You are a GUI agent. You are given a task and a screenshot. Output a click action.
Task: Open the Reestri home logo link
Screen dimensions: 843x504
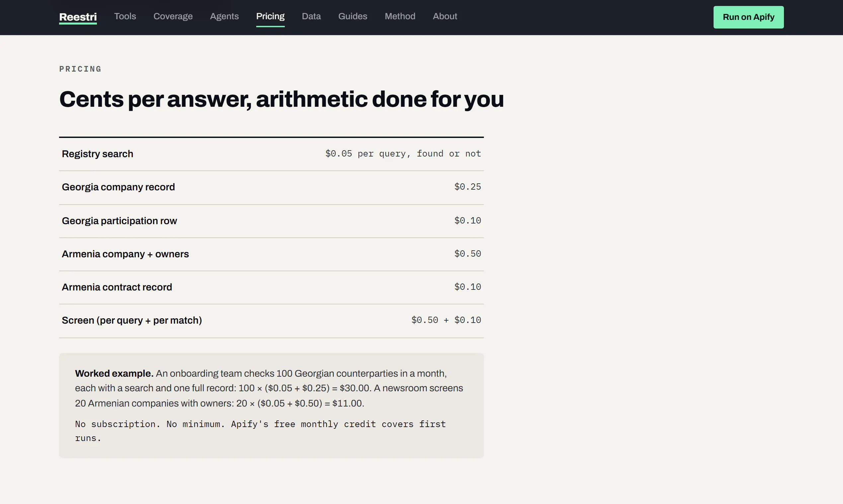78,17
